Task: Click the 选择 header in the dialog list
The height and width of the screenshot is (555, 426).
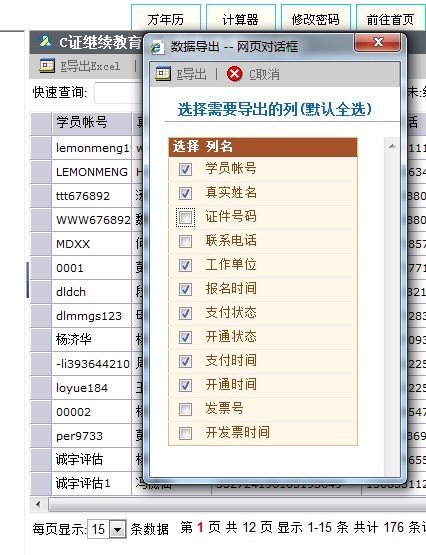Action: [186, 147]
